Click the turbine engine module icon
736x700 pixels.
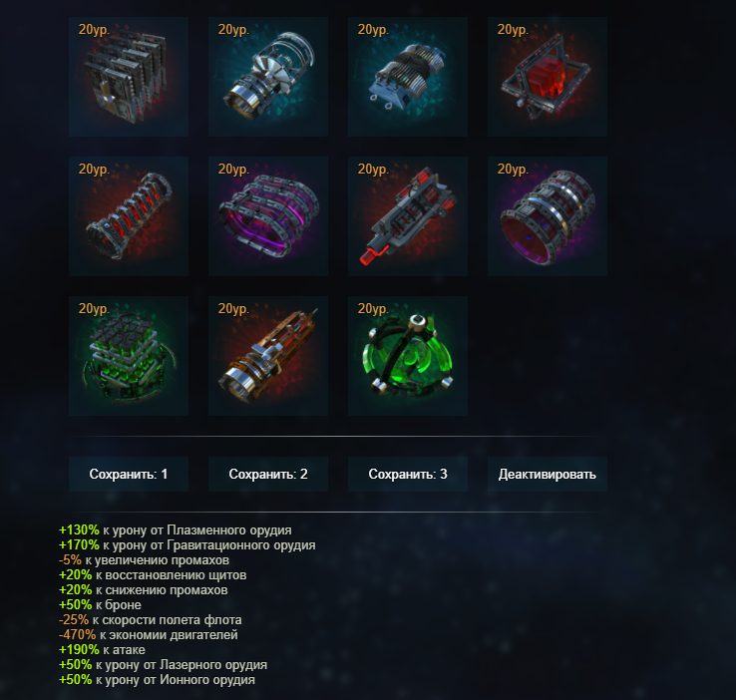point(268,77)
